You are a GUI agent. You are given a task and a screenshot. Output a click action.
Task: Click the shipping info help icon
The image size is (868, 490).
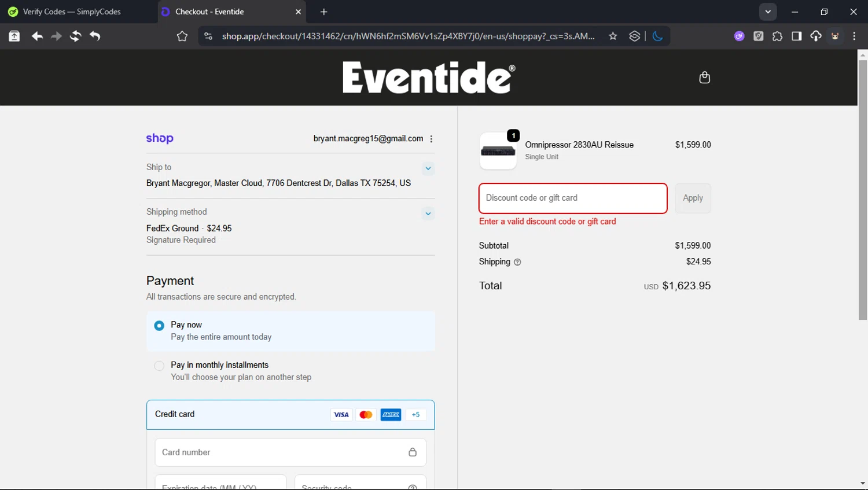tap(517, 262)
